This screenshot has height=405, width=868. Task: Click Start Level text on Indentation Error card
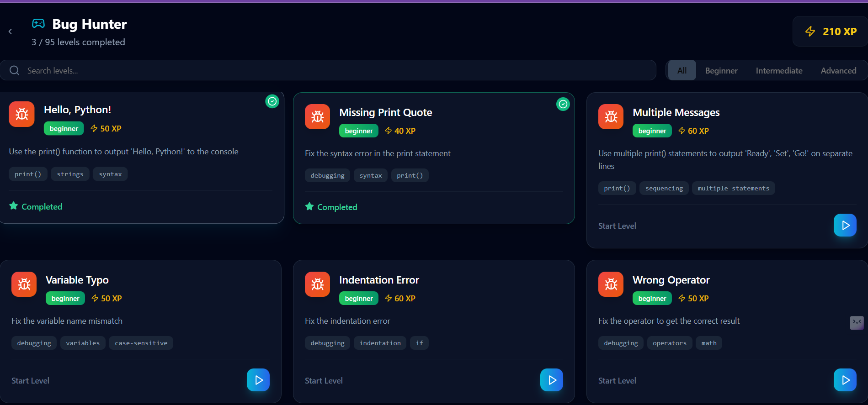tap(324, 381)
